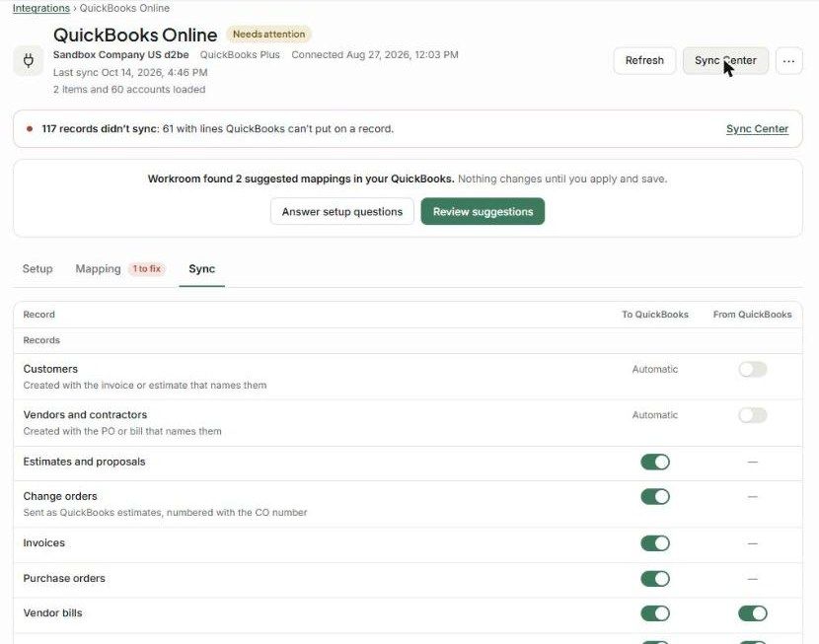Click the From QuickBooks column header

[x=752, y=315]
